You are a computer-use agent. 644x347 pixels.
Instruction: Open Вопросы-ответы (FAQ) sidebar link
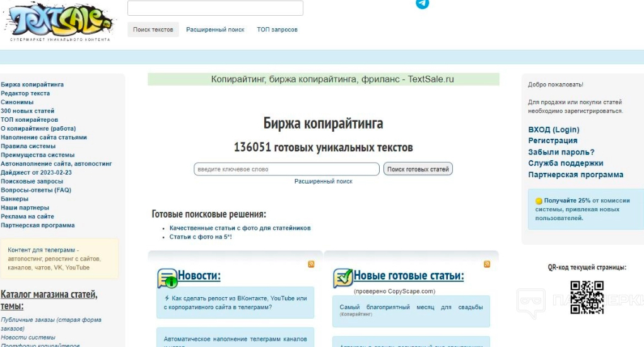36,190
